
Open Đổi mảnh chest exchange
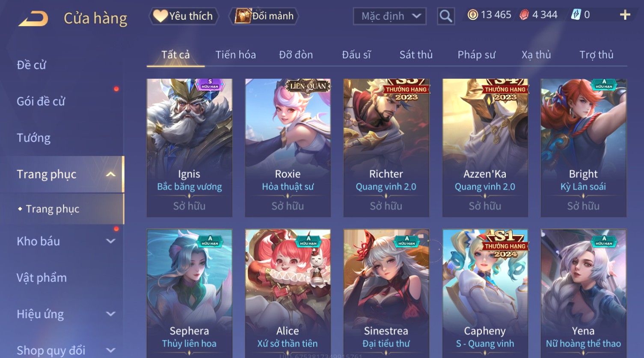(264, 16)
